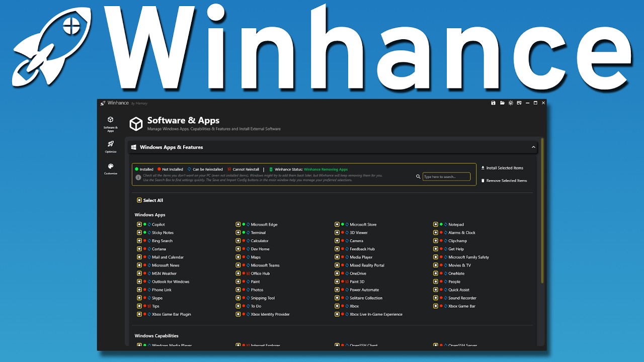The width and height of the screenshot is (644, 362).
Task: Toggle the light/dark theme sun icon
Action: pyautogui.click(x=511, y=103)
